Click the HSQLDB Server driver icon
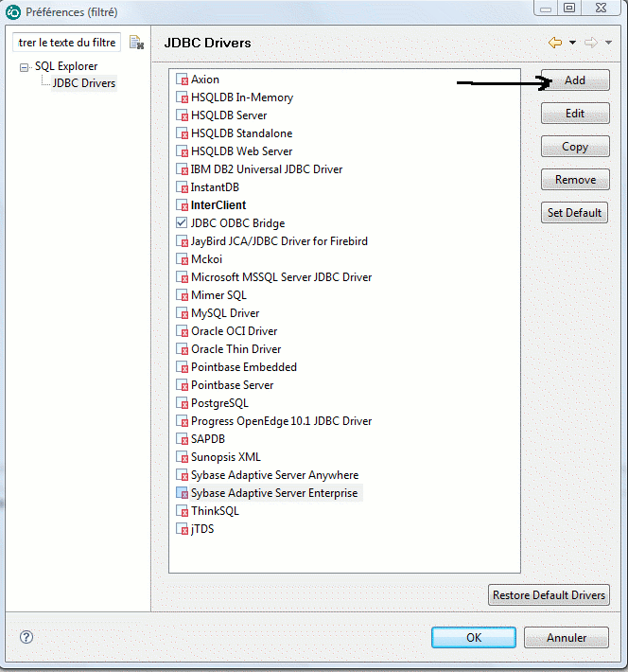 [x=182, y=115]
